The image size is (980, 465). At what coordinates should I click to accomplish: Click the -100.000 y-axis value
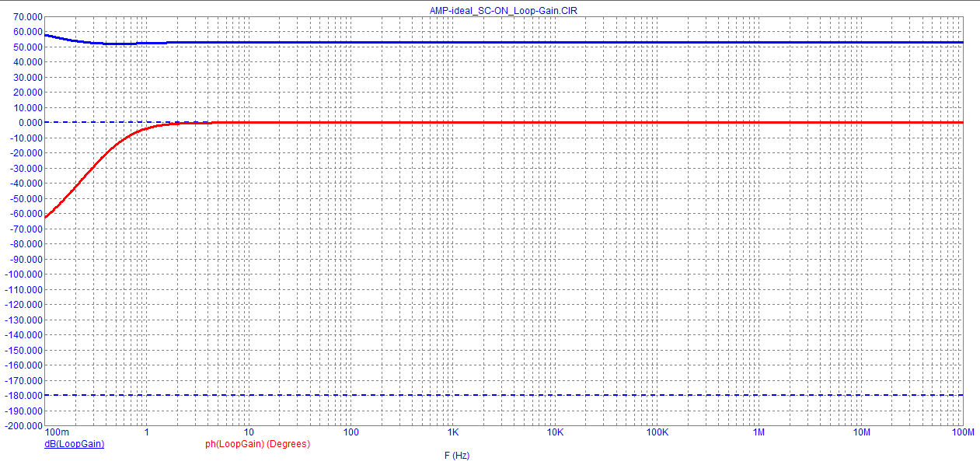pyautogui.click(x=23, y=274)
